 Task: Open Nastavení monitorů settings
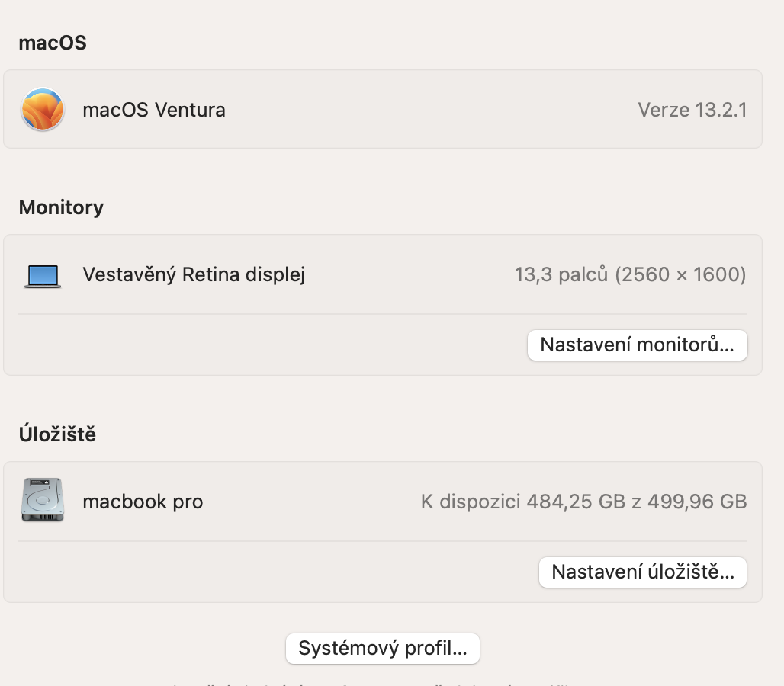pyautogui.click(x=637, y=345)
